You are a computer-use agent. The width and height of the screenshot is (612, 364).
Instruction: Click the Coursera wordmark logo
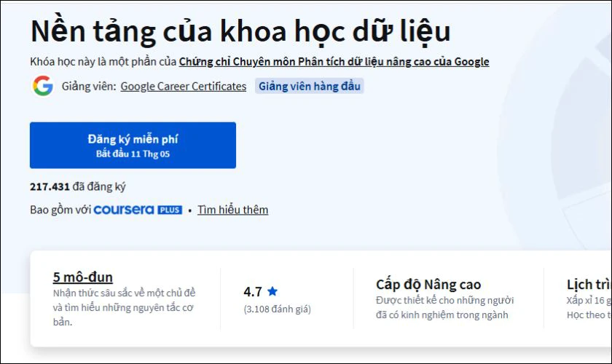(124, 210)
